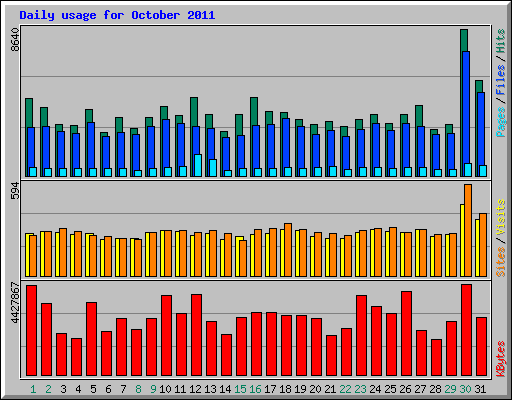Click day label 20 on the x-axis

pyautogui.click(x=315, y=389)
